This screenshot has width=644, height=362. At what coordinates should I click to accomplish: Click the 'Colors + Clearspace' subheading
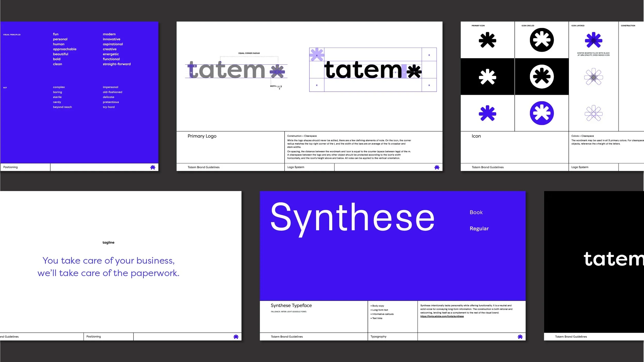tap(582, 136)
